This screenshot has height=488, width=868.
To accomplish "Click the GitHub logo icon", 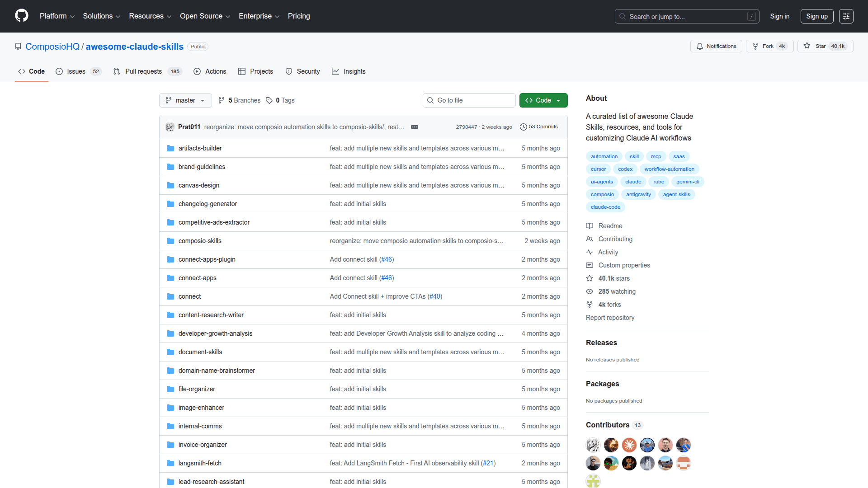I will point(21,16).
